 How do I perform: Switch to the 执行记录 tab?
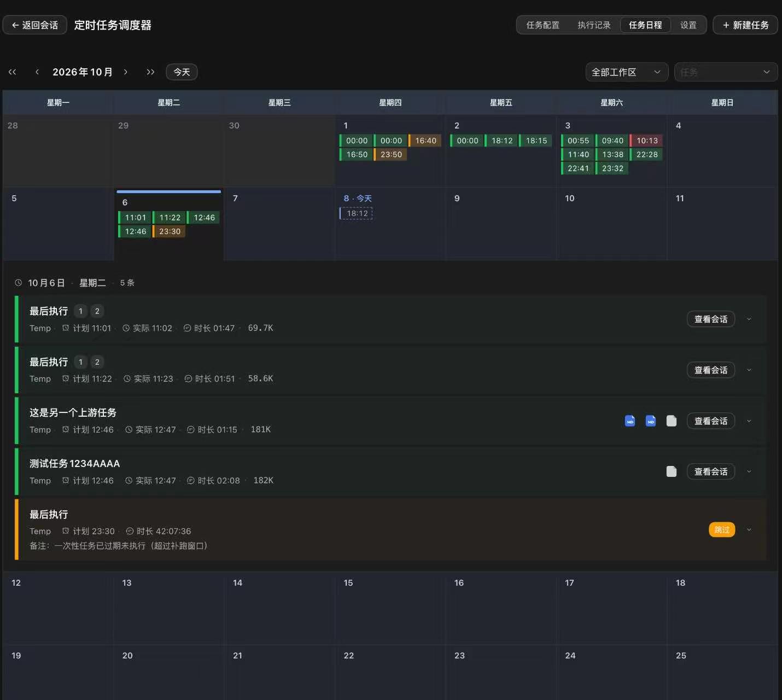click(x=594, y=25)
